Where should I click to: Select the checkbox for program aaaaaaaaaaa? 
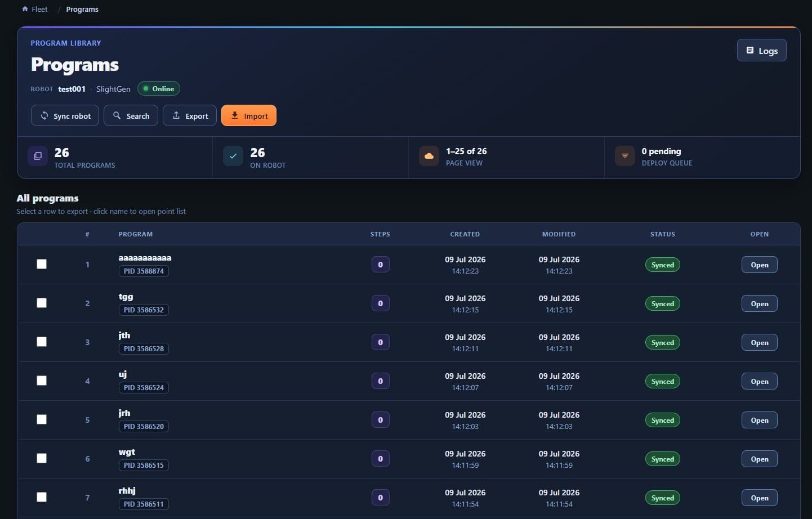(42, 264)
